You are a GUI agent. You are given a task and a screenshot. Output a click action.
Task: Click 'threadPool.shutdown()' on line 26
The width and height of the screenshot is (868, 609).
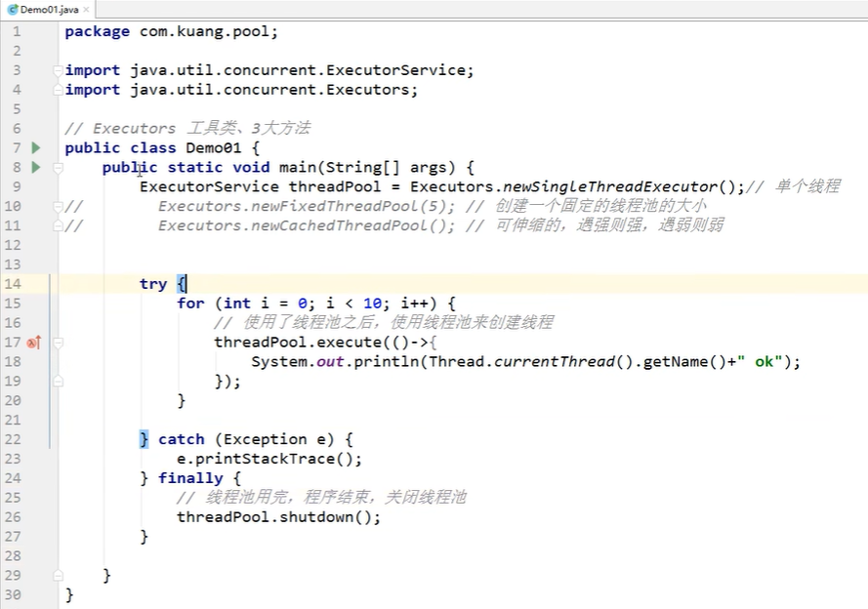pos(274,517)
